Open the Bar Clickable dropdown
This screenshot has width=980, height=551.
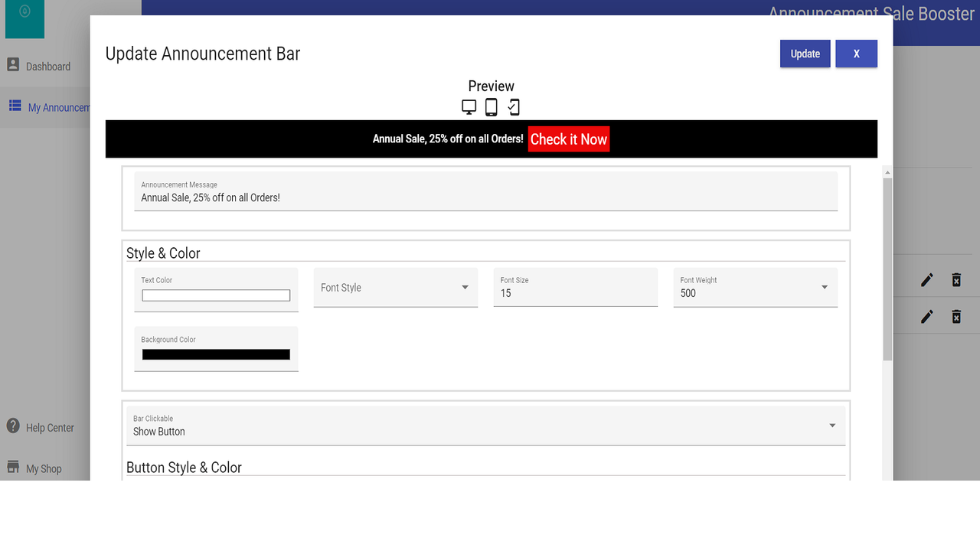tap(486, 425)
